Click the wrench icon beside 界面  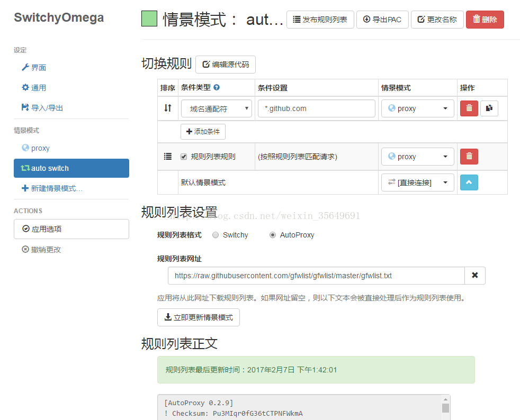tap(25, 67)
